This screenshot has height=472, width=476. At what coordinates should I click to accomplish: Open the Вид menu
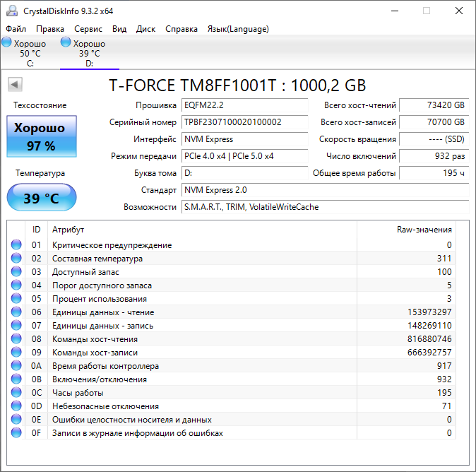pyautogui.click(x=119, y=29)
